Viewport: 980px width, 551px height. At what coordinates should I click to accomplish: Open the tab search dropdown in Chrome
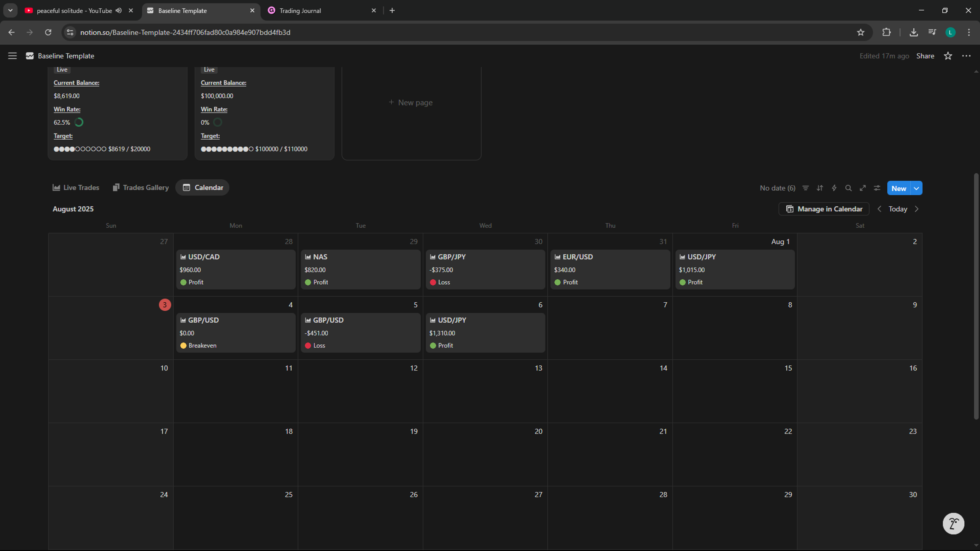10,10
